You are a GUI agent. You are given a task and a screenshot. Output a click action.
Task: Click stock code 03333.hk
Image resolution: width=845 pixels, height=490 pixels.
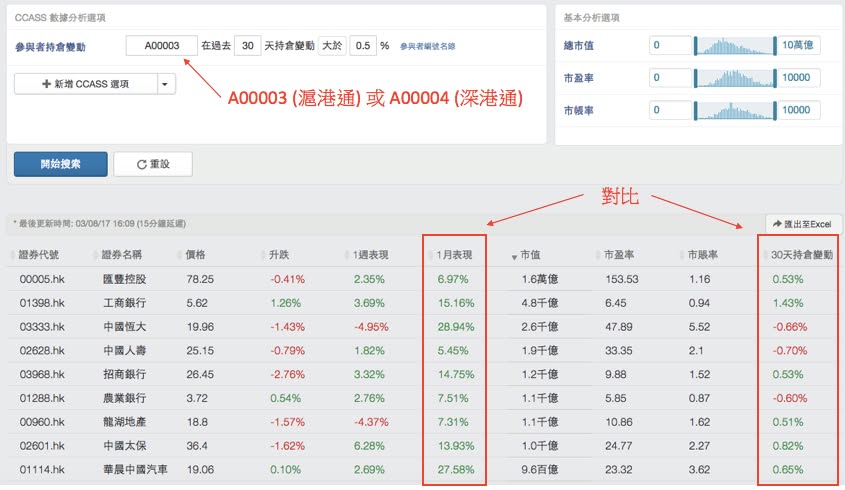42,327
